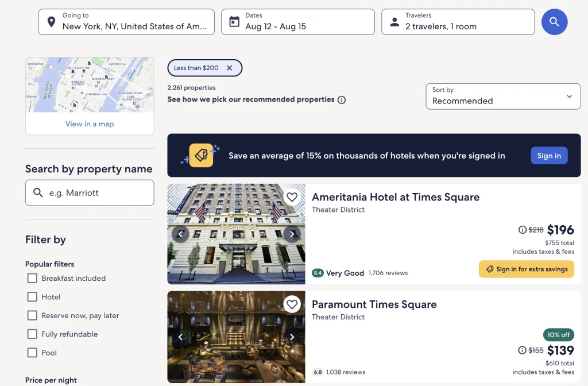The image size is (588, 386).
Task: Click the calendar icon in Dates field
Action: point(234,22)
